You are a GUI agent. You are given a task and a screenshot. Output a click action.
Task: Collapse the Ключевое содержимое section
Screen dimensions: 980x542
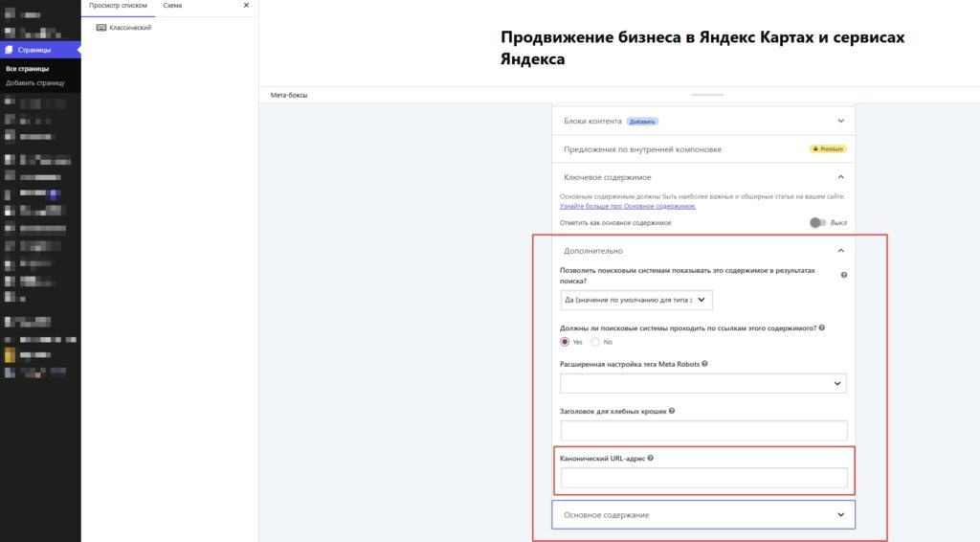(703, 177)
